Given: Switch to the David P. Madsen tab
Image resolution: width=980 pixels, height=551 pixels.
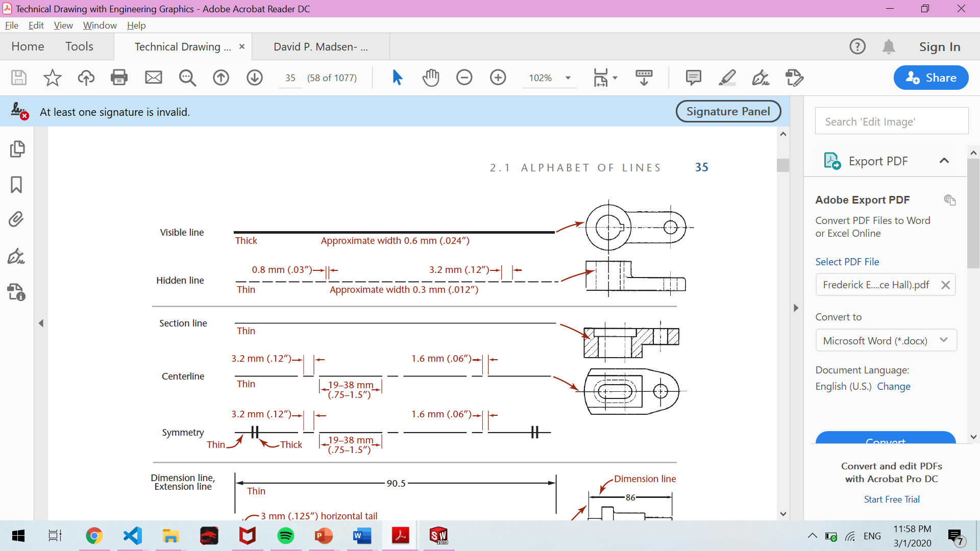Looking at the screenshot, I should tap(321, 47).
